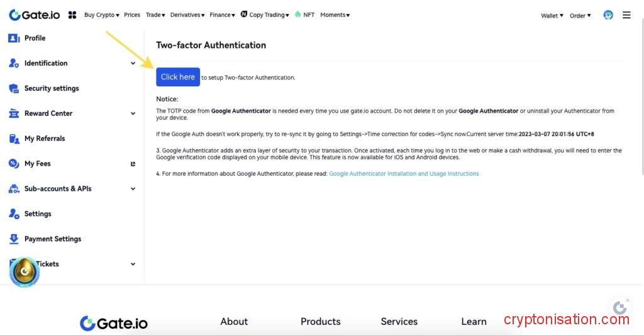Click the Gate.io logo in header

(x=34, y=14)
